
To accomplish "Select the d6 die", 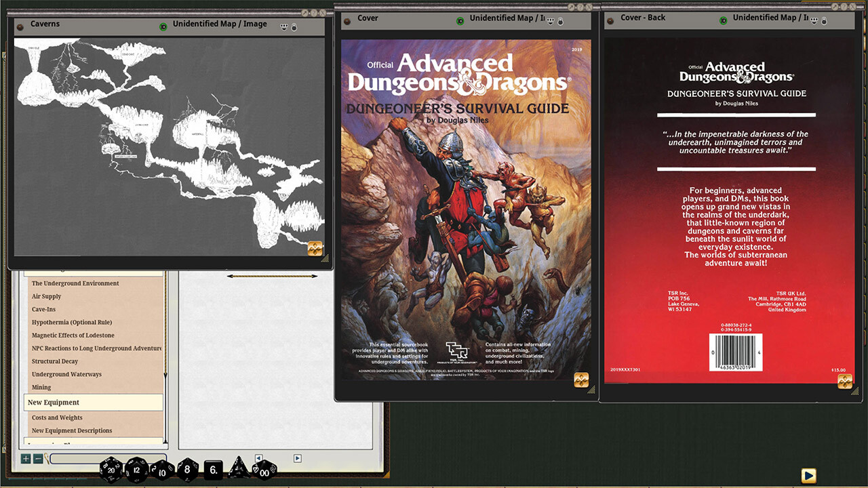I will click(213, 469).
